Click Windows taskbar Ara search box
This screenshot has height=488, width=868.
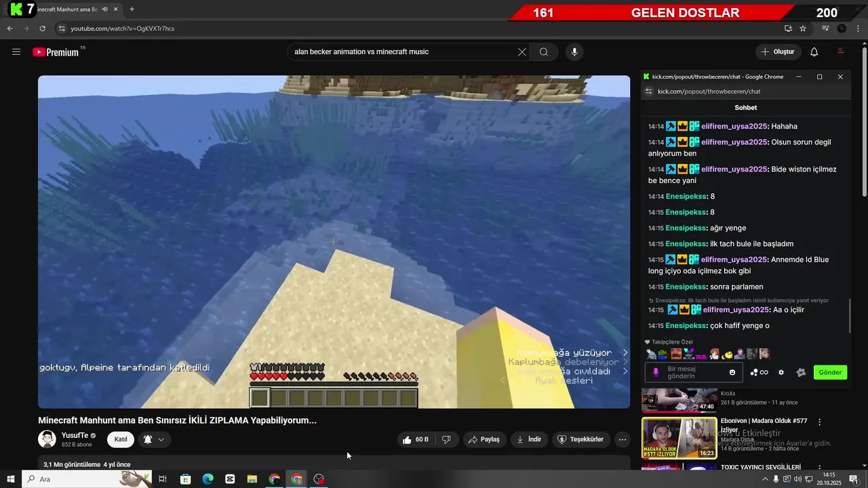click(x=87, y=479)
